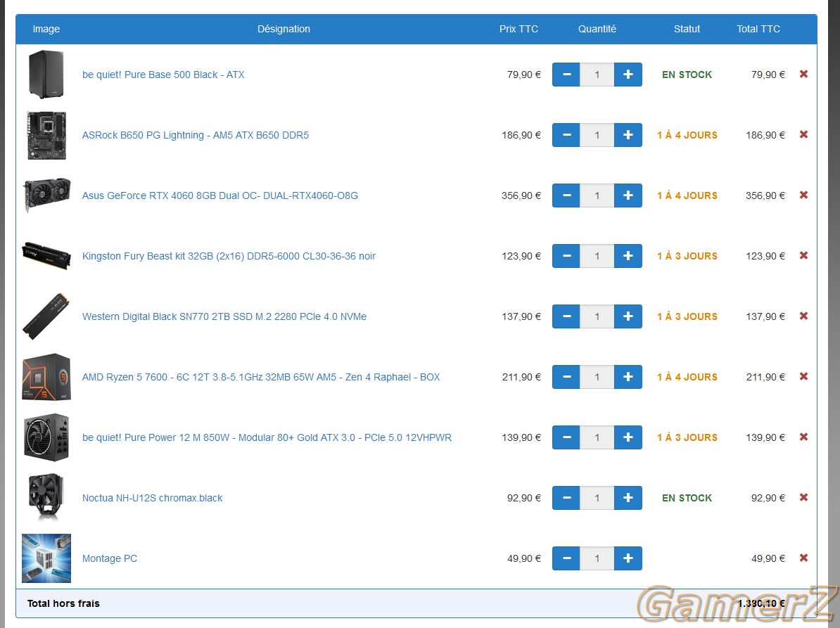Open AMD Ryzen 5 7600 product link
The height and width of the screenshot is (628, 840).
261,377
